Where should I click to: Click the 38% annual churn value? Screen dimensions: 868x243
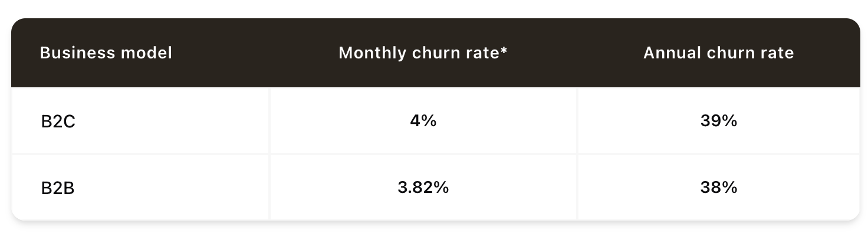pos(718,188)
